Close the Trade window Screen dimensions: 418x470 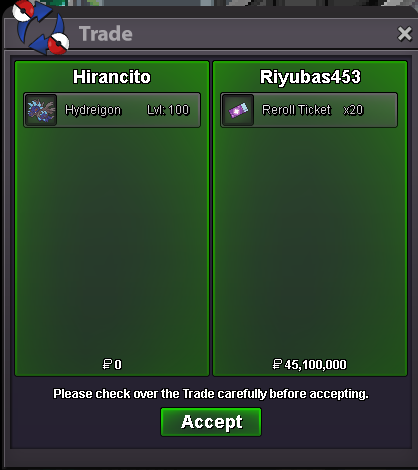click(405, 34)
